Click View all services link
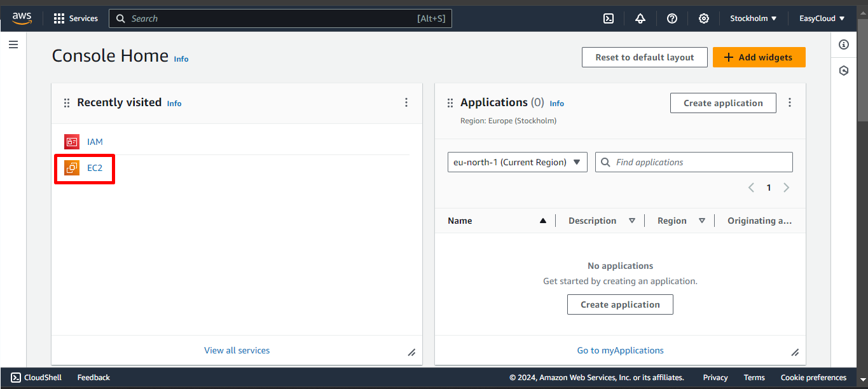The width and height of the screenshot is (868, 389). click(237, 350)
